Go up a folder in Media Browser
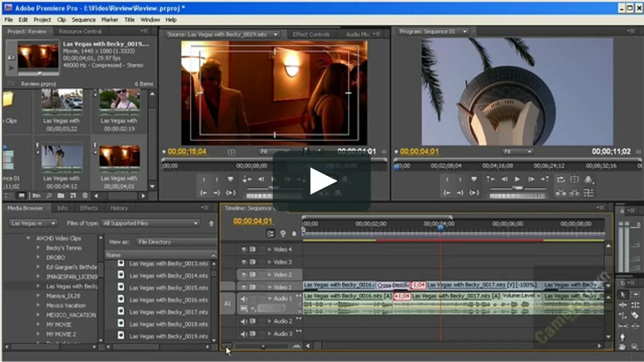Viewport: 644px width, 362px height. (x=211, y=223)
